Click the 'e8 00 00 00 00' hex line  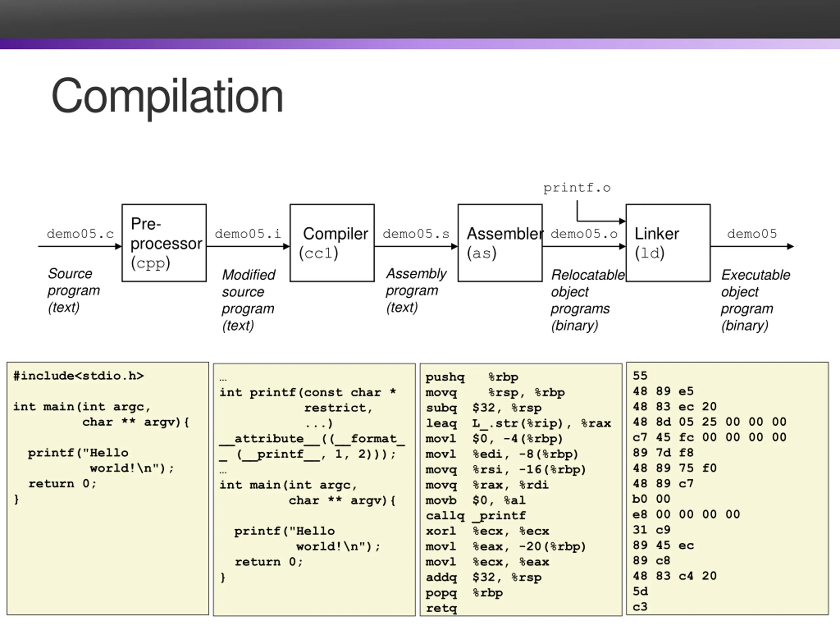point(686,514)
